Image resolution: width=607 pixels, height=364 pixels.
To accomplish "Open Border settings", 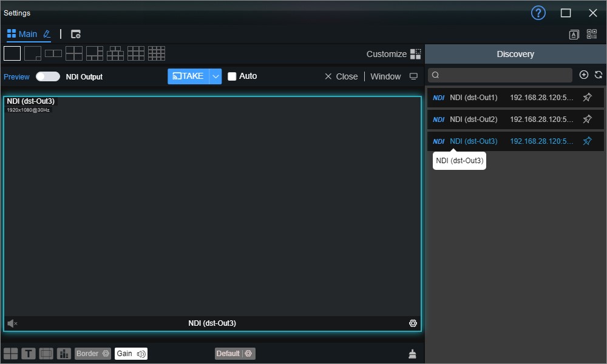I will (93, 354).
